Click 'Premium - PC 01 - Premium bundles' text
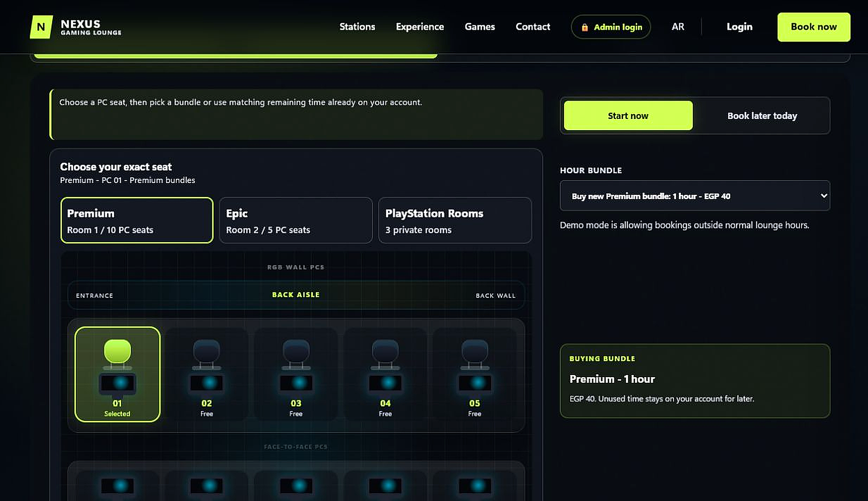Screen dimensions: 868x501 tap(128, 180)
